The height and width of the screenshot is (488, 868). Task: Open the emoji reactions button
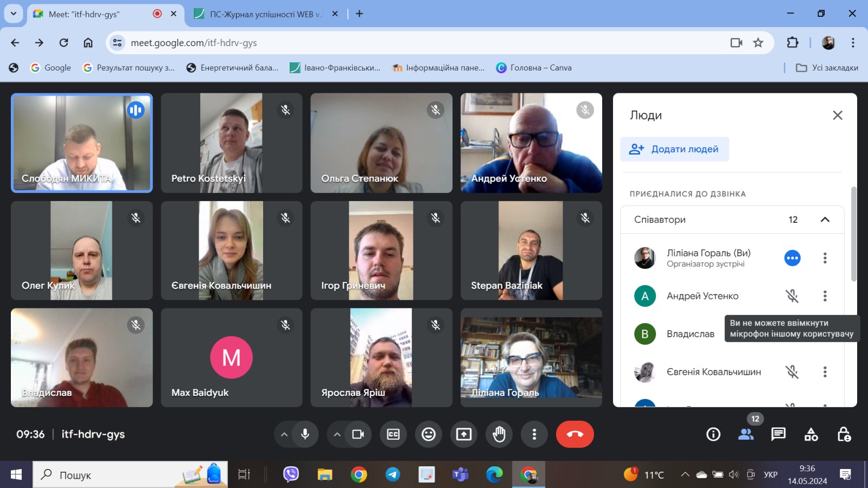coord(429,434)
